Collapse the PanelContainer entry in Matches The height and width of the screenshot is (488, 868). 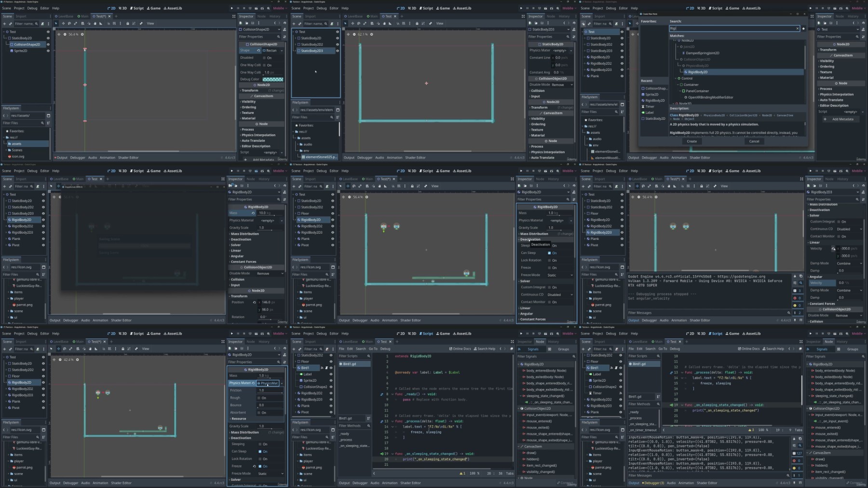(x=680, y=91)
